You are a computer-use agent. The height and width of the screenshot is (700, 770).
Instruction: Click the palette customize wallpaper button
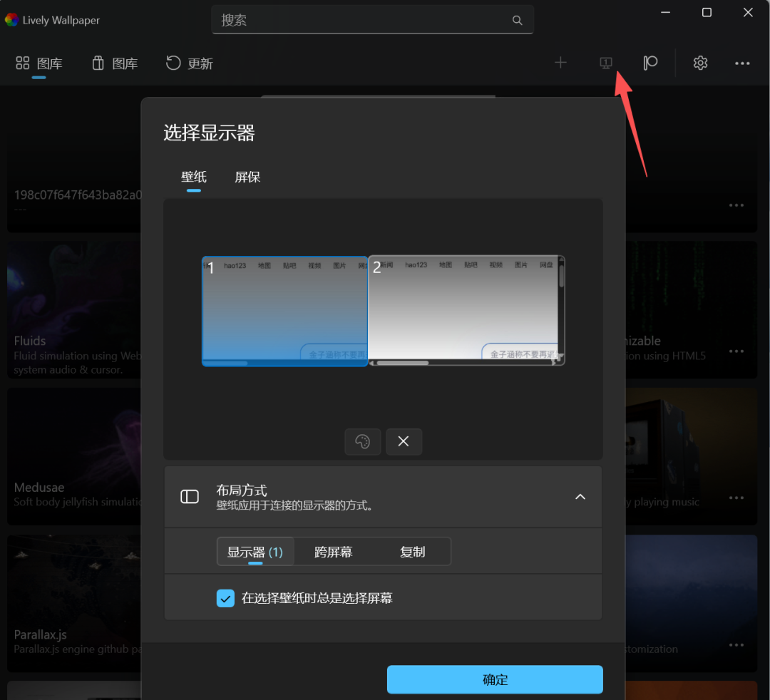pyautogui.click(x=363, y=441)
